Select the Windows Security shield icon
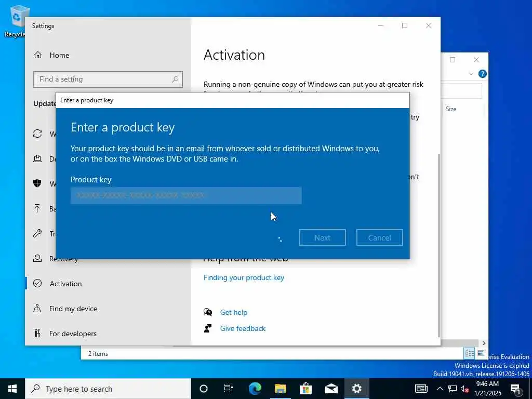 [37, 183]
